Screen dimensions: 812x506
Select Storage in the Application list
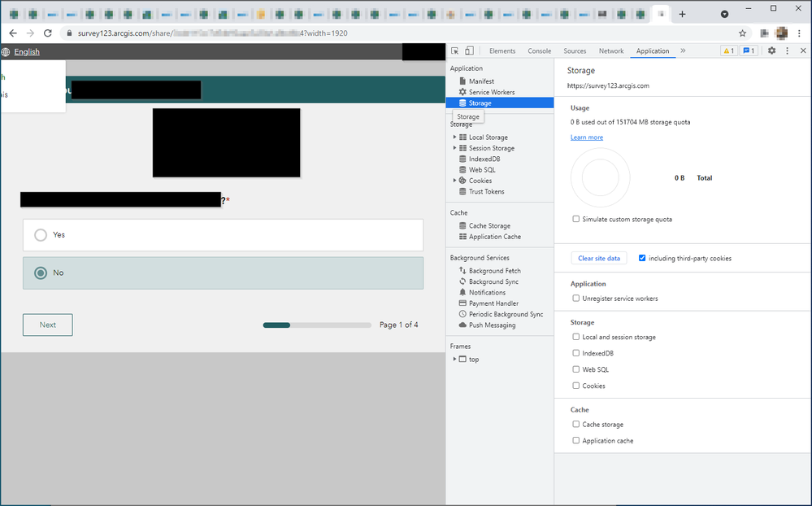point(500,103)
